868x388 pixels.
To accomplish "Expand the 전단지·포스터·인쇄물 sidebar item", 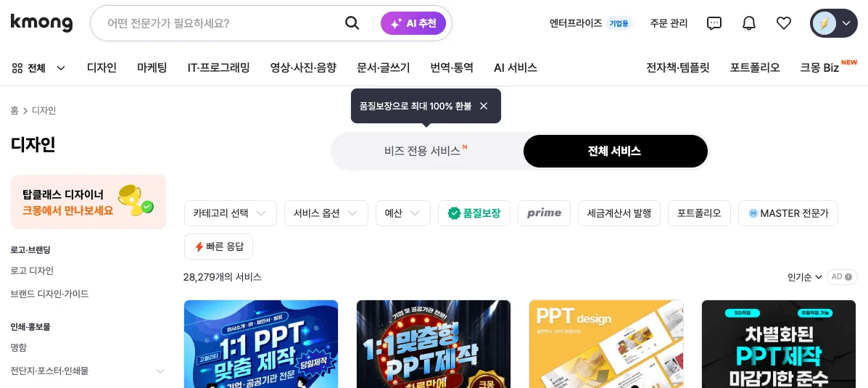I will 160,371.
